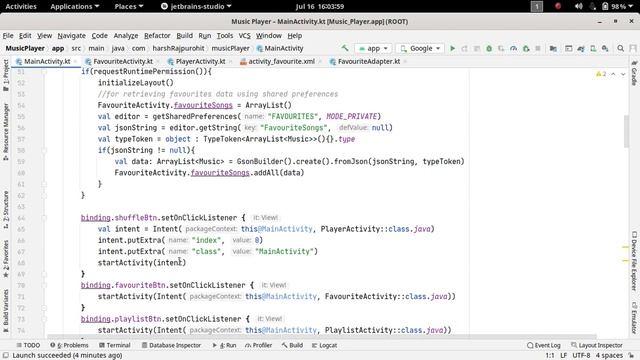
Task: Click the musicPlayer breadcrumb in navigation bar
Action: coord(230,48)
